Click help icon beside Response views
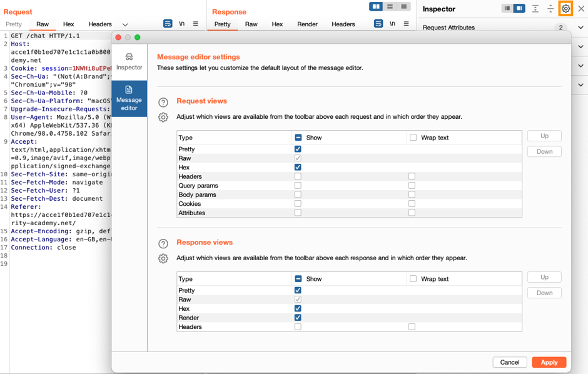588x374 pixels. click(x=163, y=243)
